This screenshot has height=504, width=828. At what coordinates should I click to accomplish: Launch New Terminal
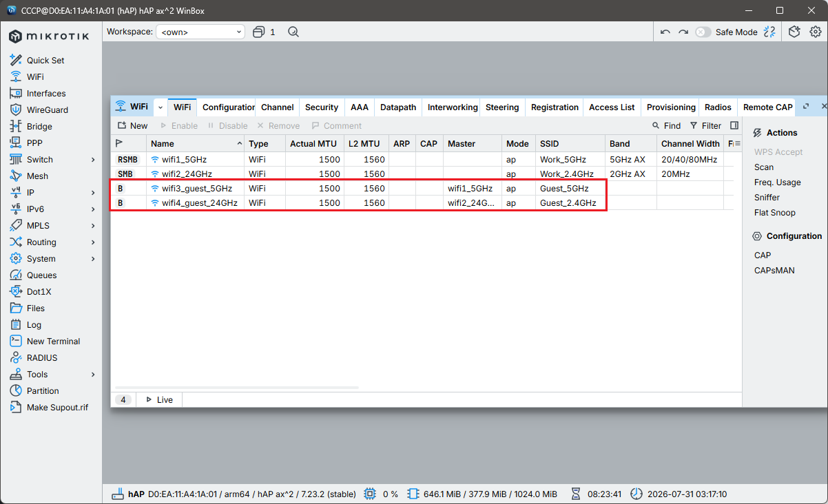pos(53,341)
